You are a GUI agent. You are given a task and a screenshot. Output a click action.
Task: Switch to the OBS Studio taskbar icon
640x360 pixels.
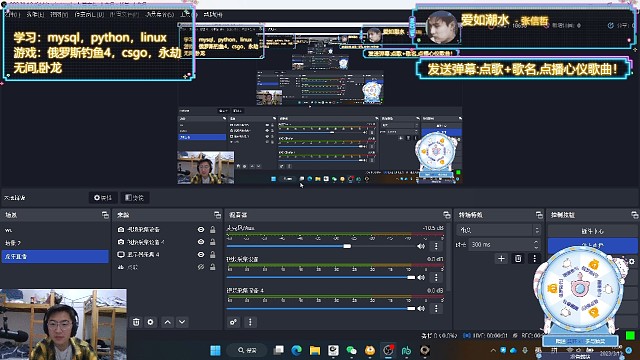coord(388,350)
